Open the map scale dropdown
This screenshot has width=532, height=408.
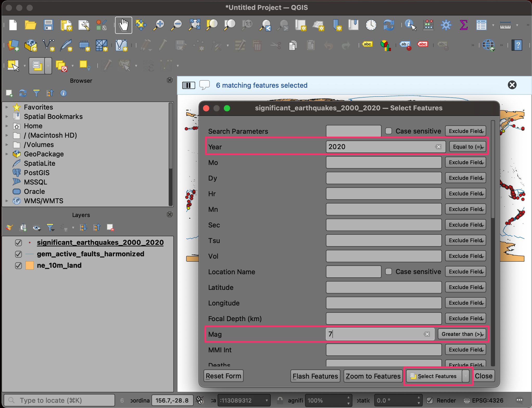(x=267, y=400)
